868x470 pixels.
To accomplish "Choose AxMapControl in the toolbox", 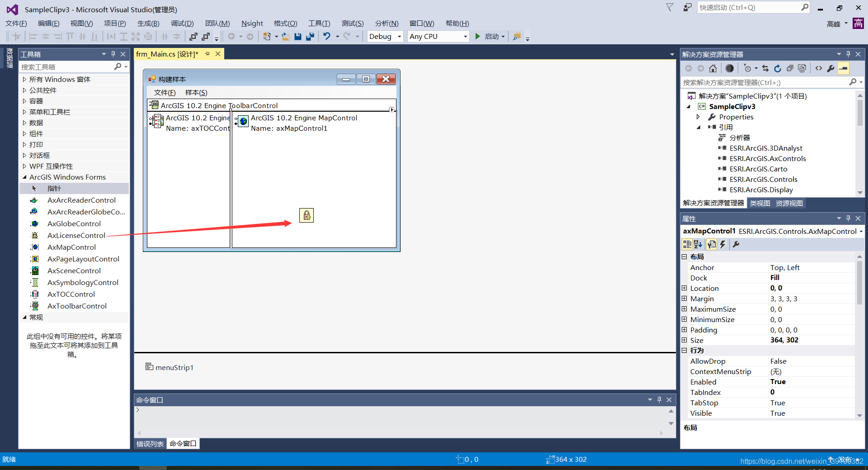I will coord(71,247).
